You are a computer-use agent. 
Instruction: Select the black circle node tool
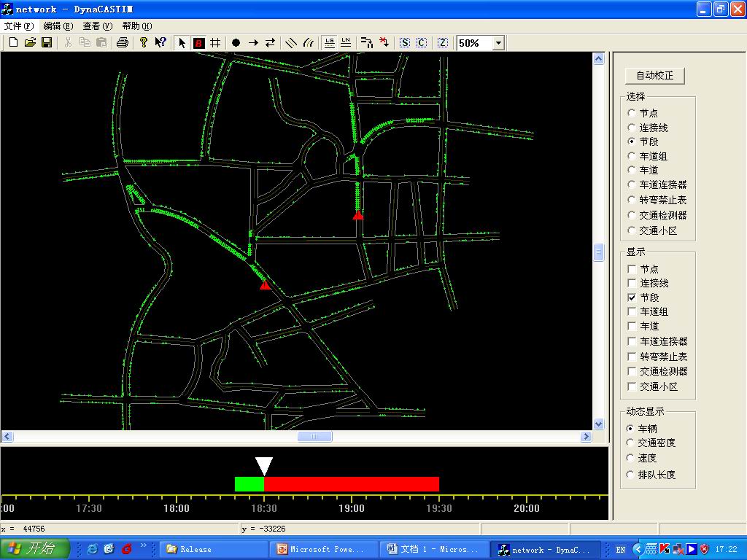click(236, 43)
